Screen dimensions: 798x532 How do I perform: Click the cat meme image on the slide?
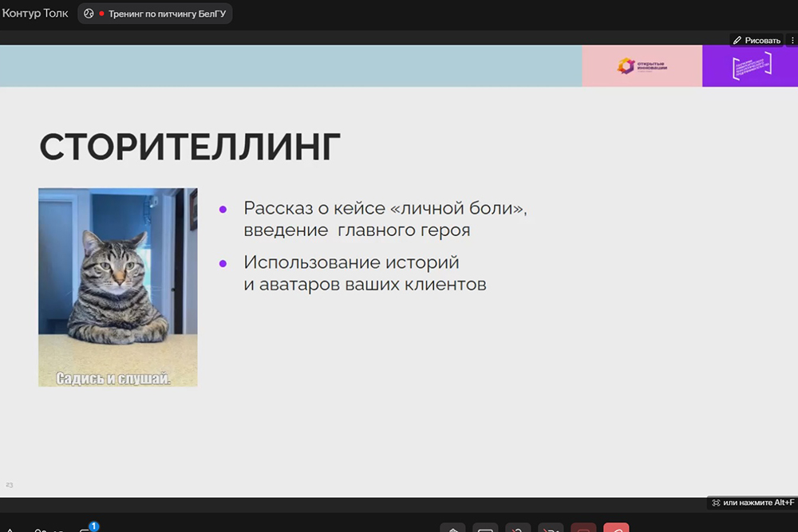118,287
